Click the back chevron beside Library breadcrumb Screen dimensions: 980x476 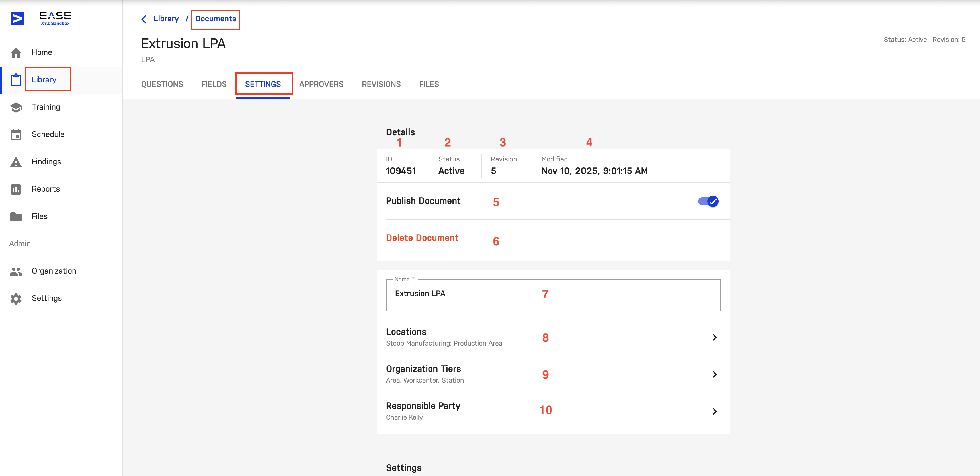pyautogui.click(x=144, y=19)
